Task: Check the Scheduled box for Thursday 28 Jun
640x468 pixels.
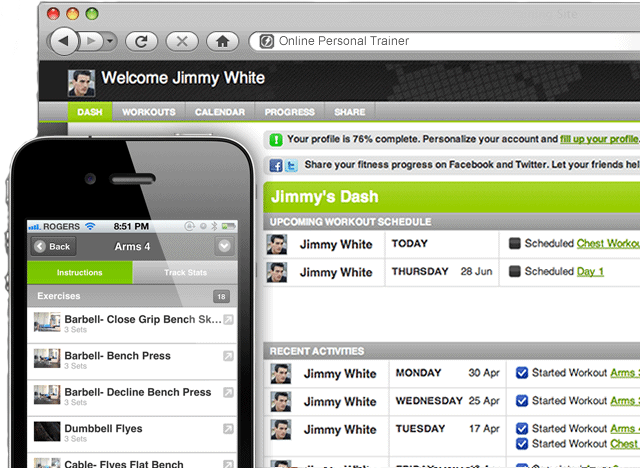Action: pos(515,271)
